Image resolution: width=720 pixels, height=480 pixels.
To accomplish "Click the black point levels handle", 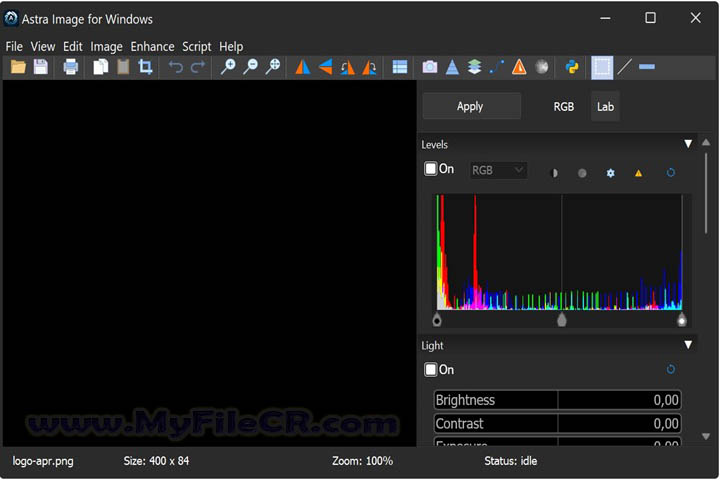I will [x=437, y=320].
